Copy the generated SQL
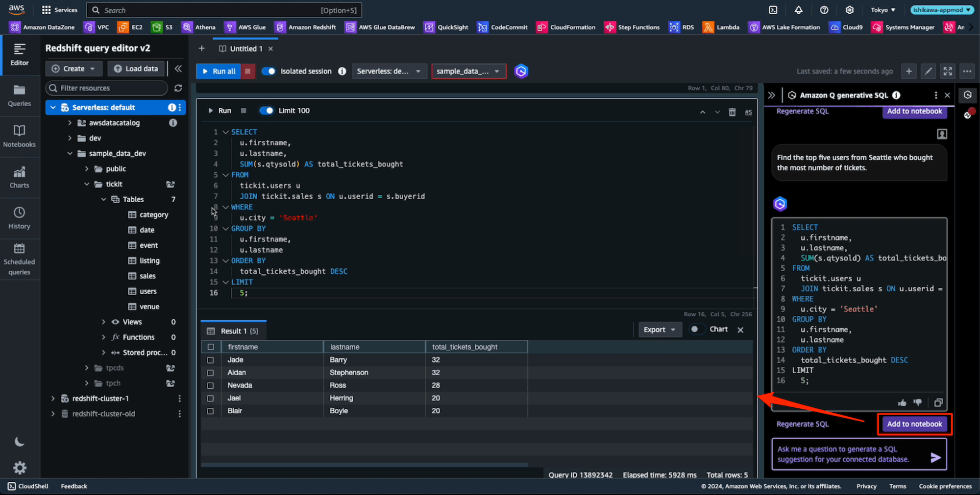 938,402
